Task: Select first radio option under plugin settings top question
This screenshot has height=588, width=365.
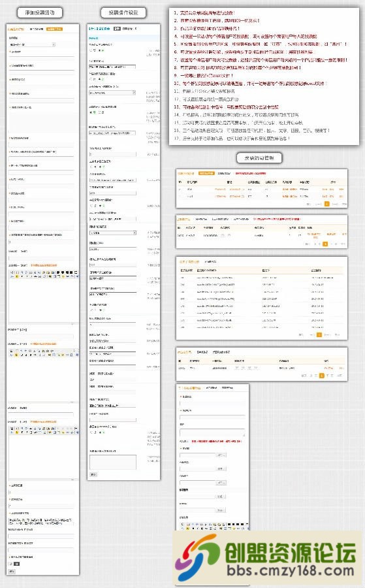Action: tap(91, 50)
